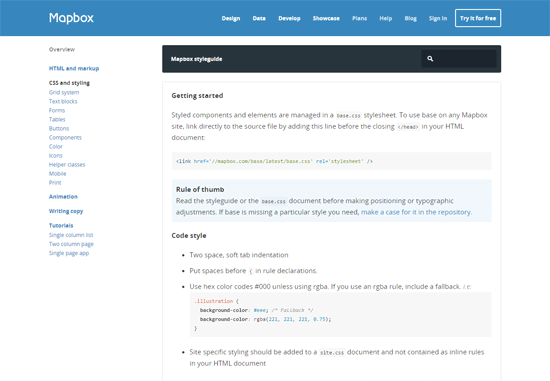
Task: Click the search magnifier icon
Action: click(430, 59)
